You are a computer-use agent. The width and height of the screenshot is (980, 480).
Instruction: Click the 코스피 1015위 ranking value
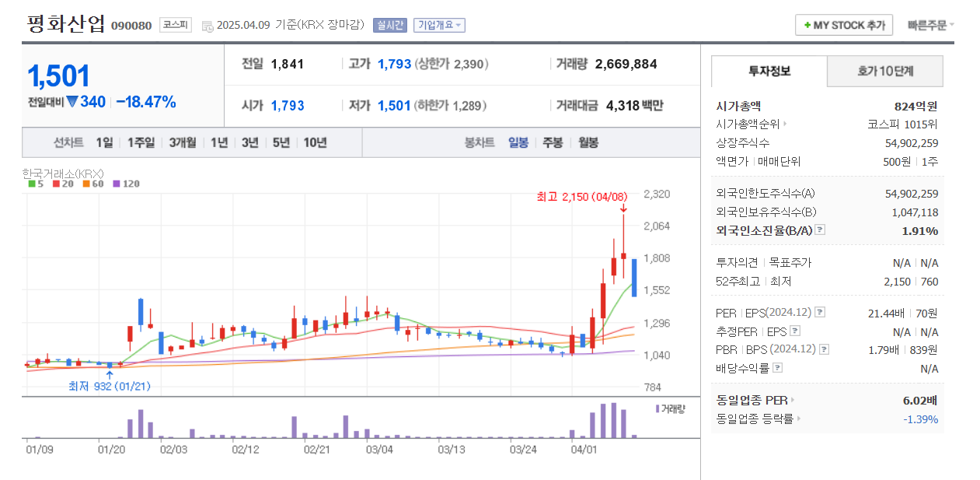tap(903, 124)
